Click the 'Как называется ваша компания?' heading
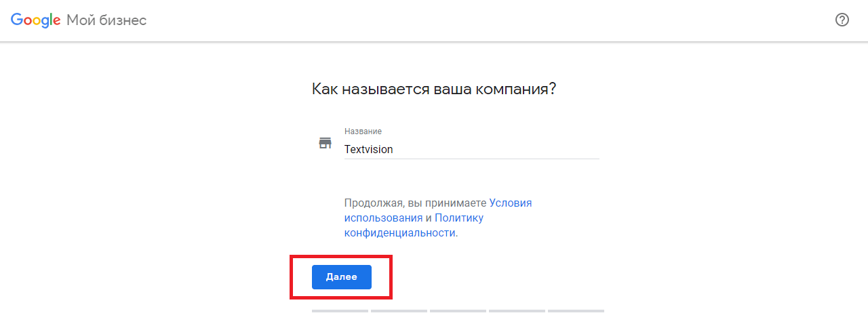Viewport: 868px width, 330px height. (x=434, y=89)
